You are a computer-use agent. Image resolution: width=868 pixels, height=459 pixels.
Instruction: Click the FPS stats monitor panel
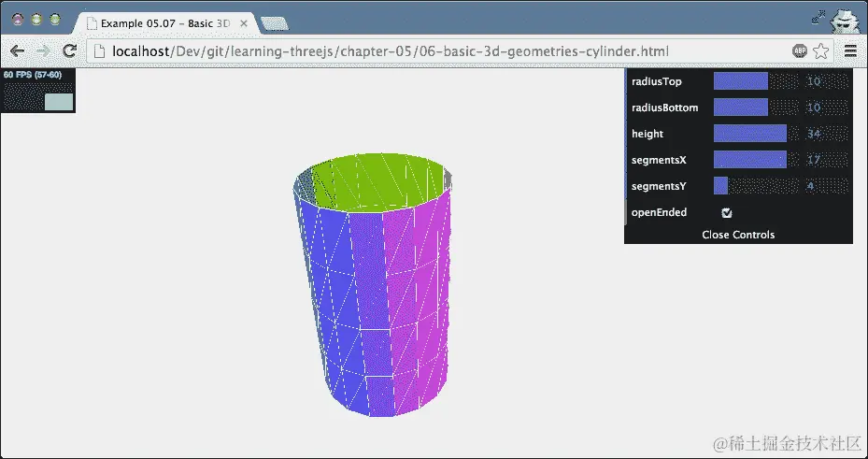pyautogui.click(x=37, y=91)
